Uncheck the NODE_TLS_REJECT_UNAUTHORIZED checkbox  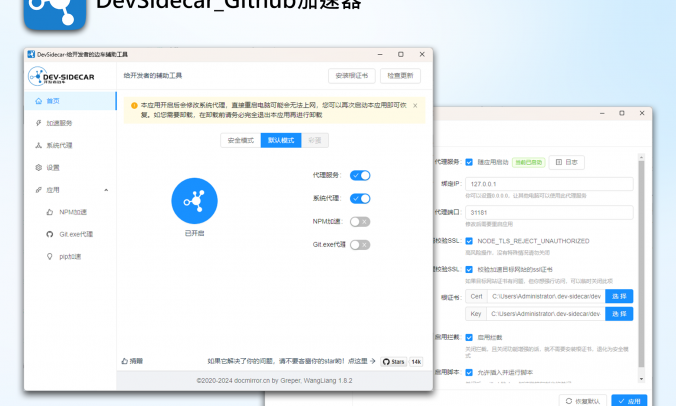pos(469,241)
